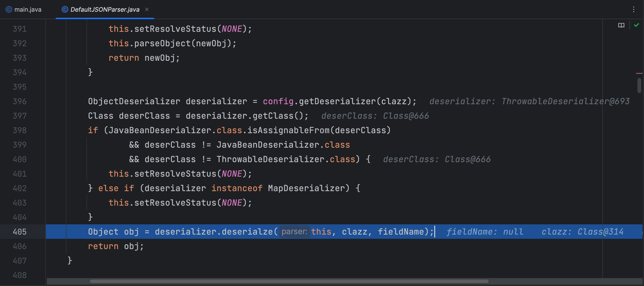Click line number 408 in gutter

pyautogui.click(x=19, y=275)
